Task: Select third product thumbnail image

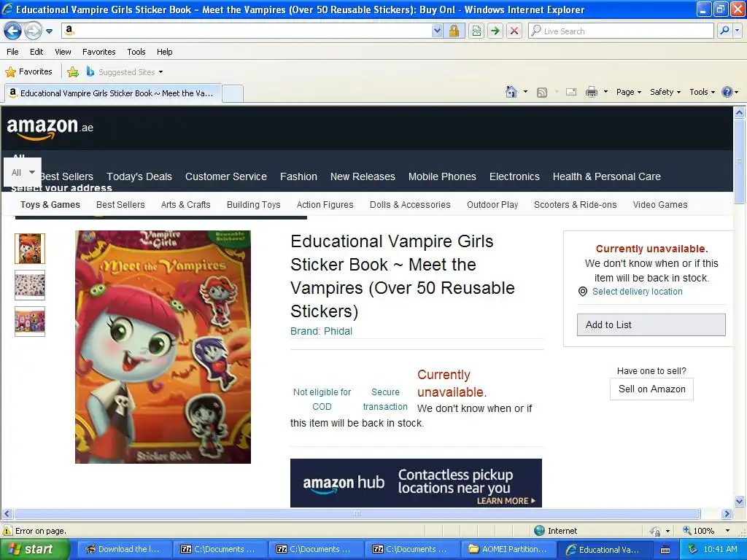Action: pos(30,322)
